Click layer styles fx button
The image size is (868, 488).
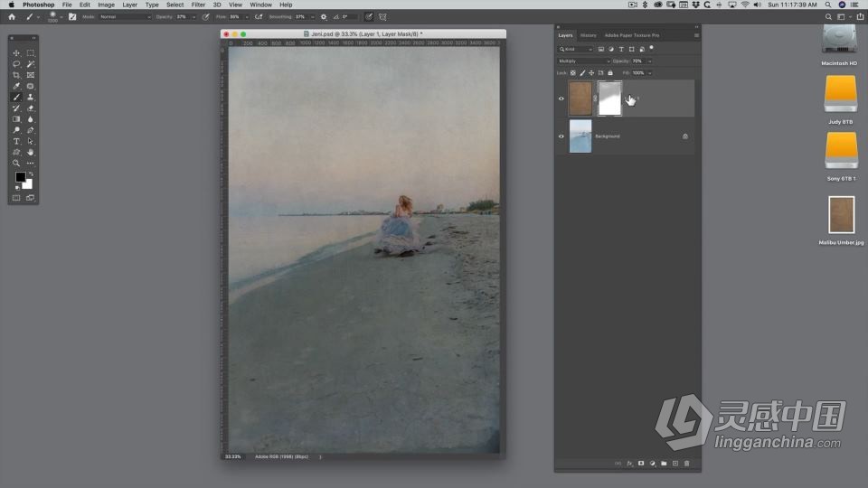coord(629,464)
